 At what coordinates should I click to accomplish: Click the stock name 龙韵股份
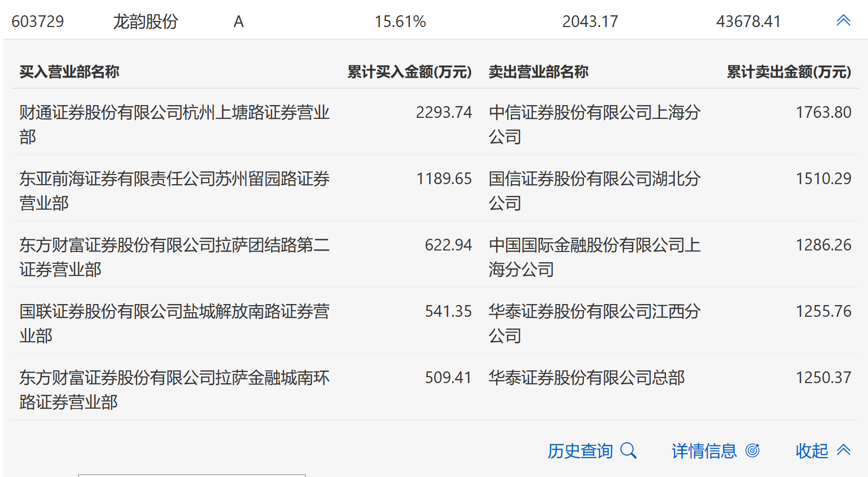(145, 21)
